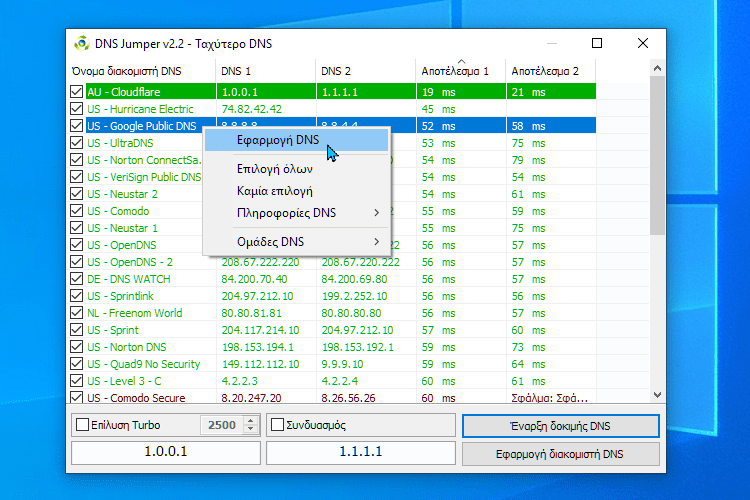This screenshot has width=750, height=500.
Task: Click the 1.1.1.1 secondary DNS field
Action: (361, 452)
